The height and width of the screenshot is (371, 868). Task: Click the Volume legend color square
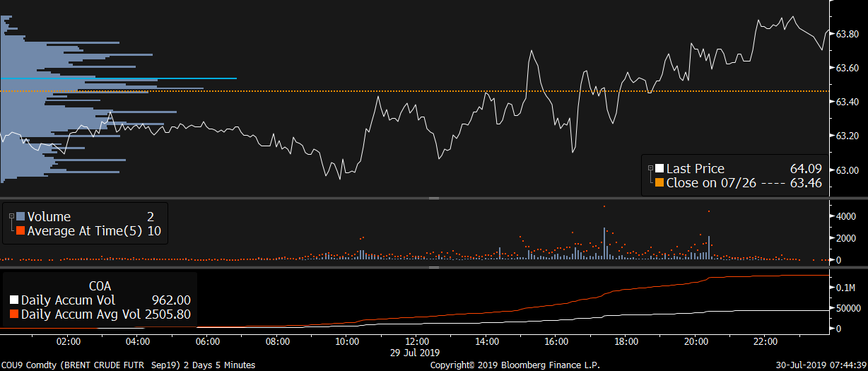pos(20,217)
